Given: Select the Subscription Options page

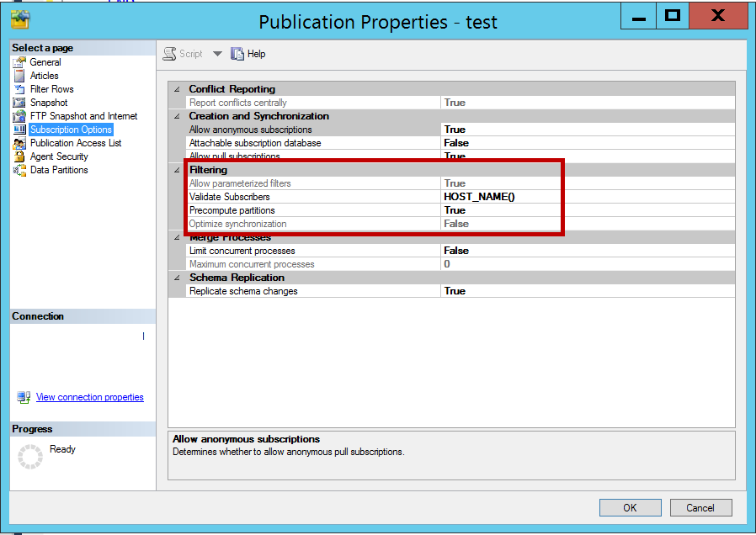Looking at the screenshot, I should pyautogui.click(x=71, y=130).
